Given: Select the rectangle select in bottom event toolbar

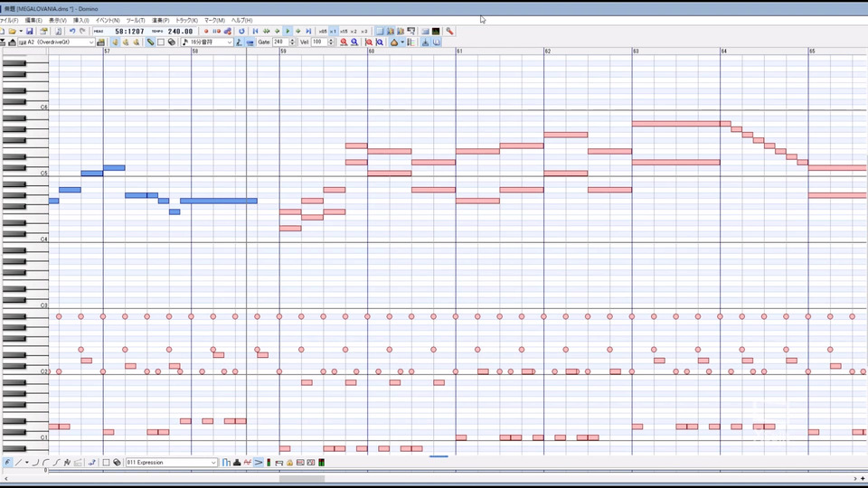Looking at the screenshot, I should click(106, 463).
